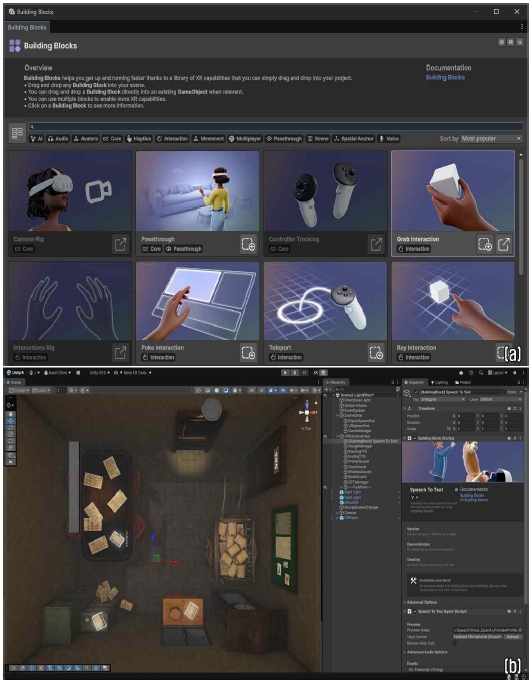Click the Building Blocks logo icon in header

[x=14, y=46]
